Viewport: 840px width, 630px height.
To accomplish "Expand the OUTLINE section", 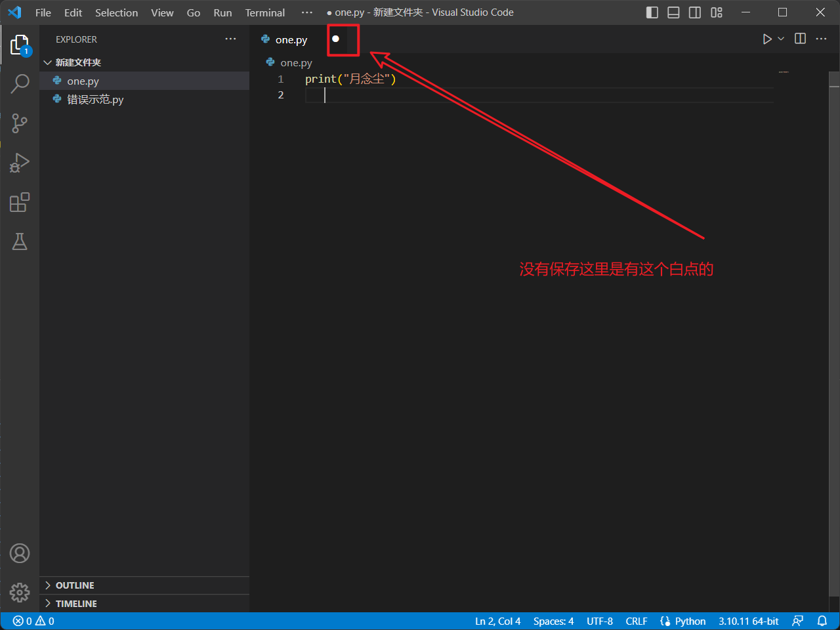I will tap(75, 585).
